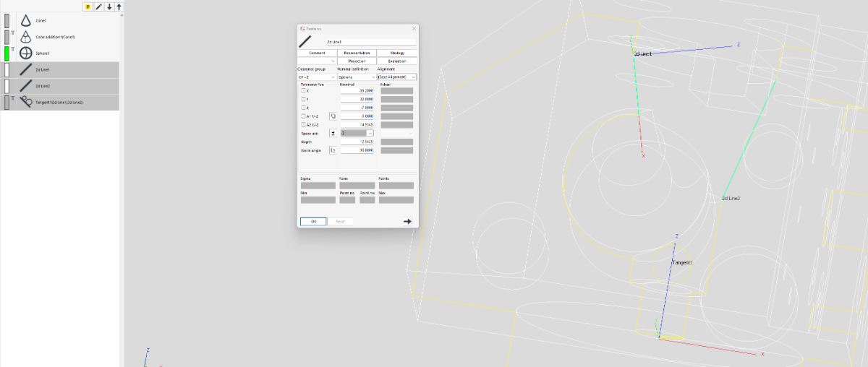Click the Cone1 feature icon
The height and width of the screenshot is (367, 868).
point(25,21)
